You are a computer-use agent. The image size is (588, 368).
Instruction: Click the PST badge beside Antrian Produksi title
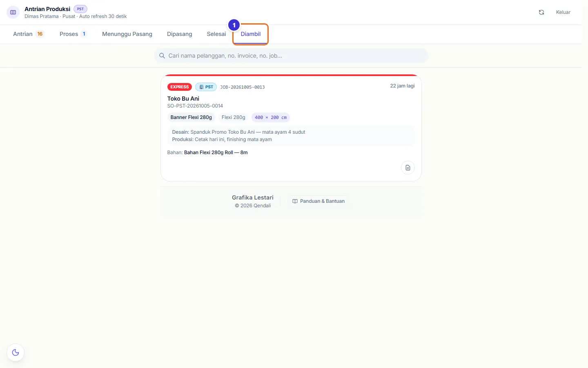[80, 9]
